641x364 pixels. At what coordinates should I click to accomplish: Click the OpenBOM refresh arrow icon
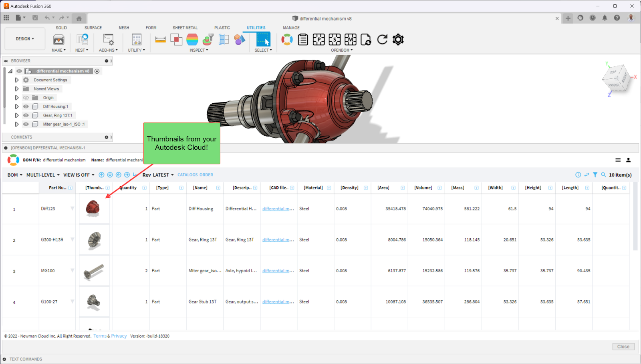pos(382,39)
